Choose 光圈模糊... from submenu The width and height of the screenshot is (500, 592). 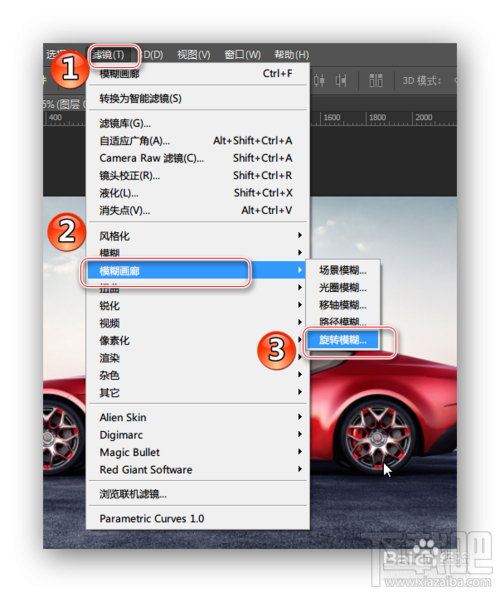343,288
